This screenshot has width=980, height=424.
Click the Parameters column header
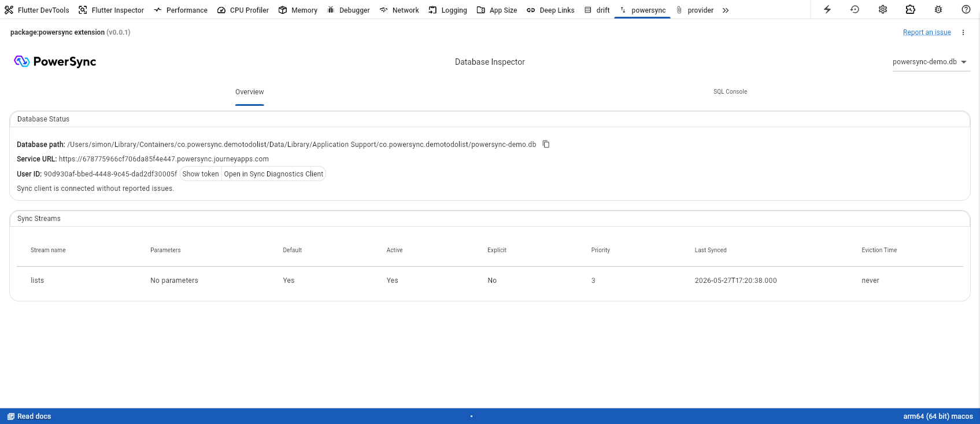(165, 250)
